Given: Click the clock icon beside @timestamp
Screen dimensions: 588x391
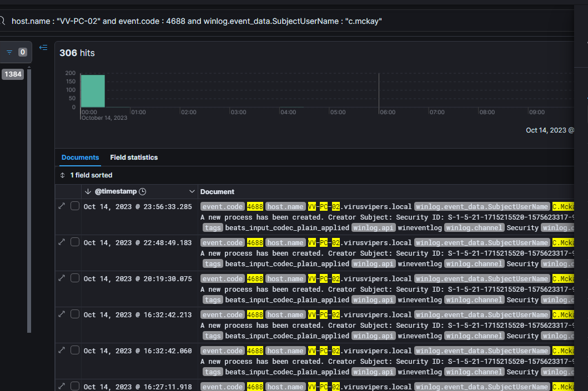Looking at the screenshot, I should pyautogui.click(x=142, y=192).
